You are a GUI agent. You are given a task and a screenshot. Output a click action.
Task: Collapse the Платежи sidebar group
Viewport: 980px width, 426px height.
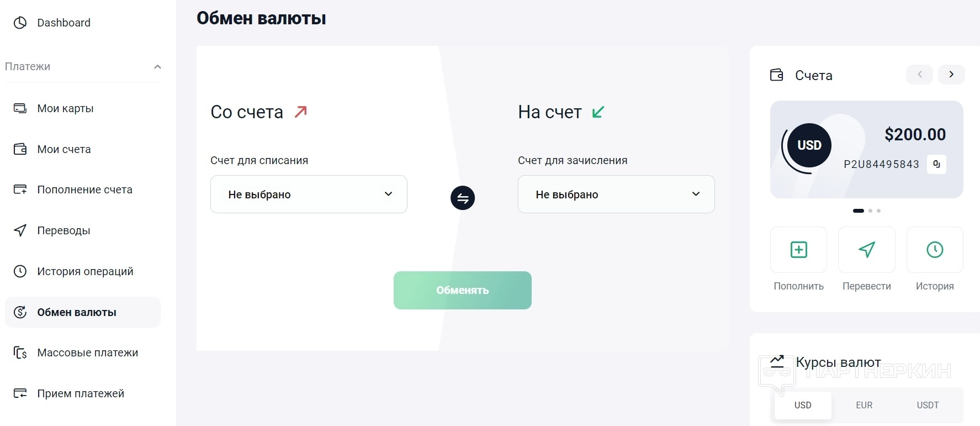tap(157, 67)
